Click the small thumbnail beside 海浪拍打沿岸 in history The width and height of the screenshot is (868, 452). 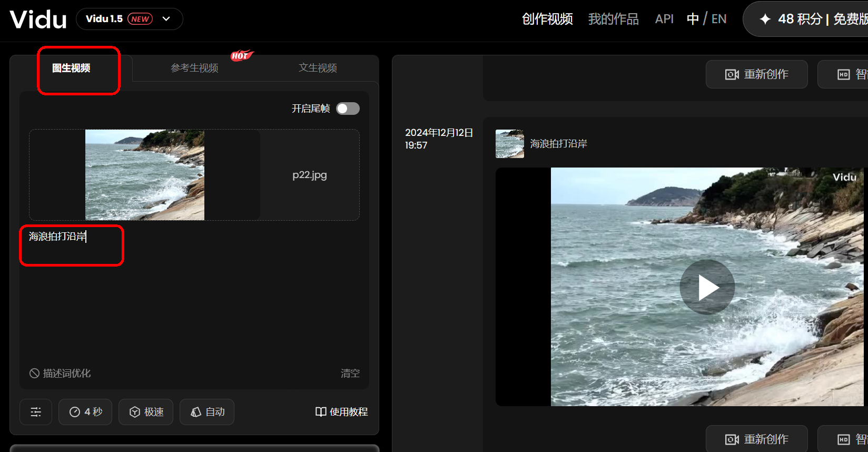click(x=510, y=144)
